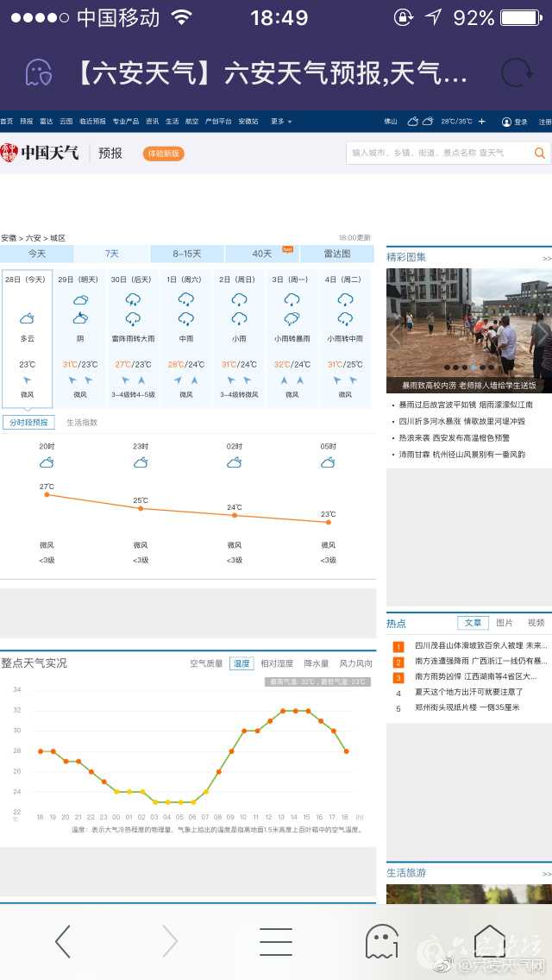Switch to the 8–15天 forecast tab
The height and width of the screenshot is (980, 552).
[x=187, y=254]
